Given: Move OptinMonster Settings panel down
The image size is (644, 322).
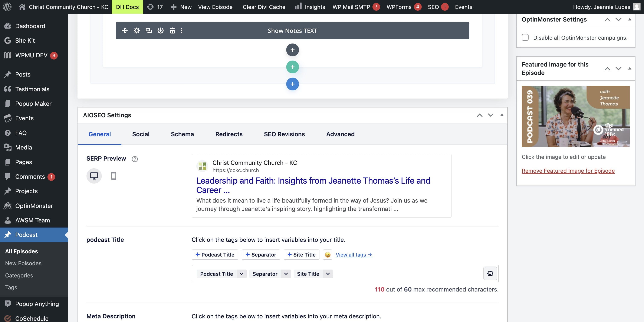Looking at the screenshot, I should pos(618,20).
